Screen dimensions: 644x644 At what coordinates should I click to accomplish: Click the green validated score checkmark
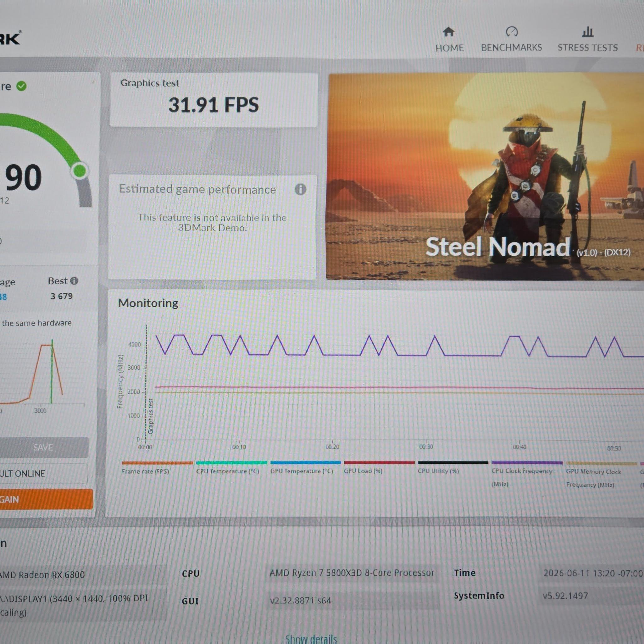pyautogui.click(x=21, y=86)
